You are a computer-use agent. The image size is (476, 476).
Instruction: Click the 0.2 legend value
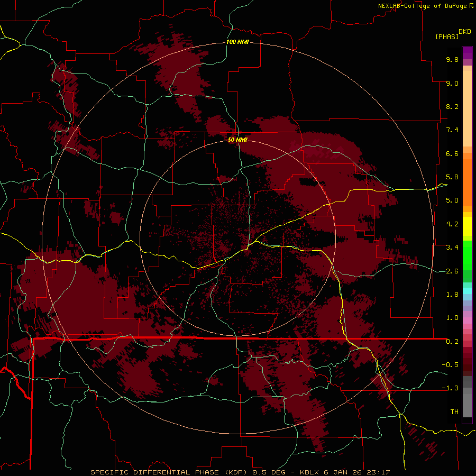pos(452,342)
